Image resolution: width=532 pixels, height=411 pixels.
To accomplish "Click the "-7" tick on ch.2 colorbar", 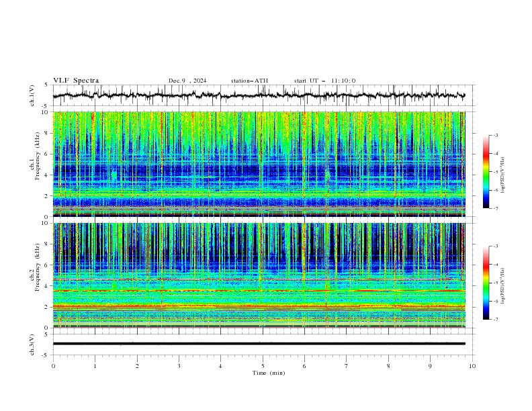I will (496, 320).
